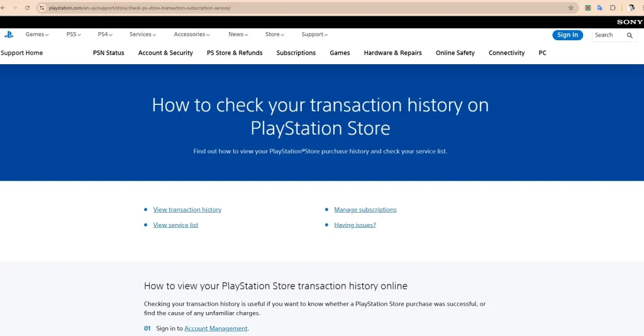Open Online Safety section
This screenshot has width=644, height=336.
[455, 53]
